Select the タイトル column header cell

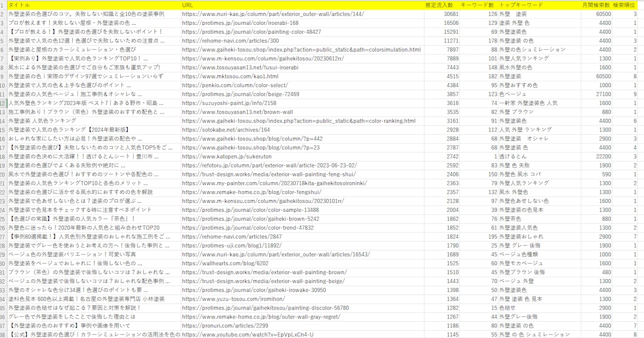tap(94, 5)
